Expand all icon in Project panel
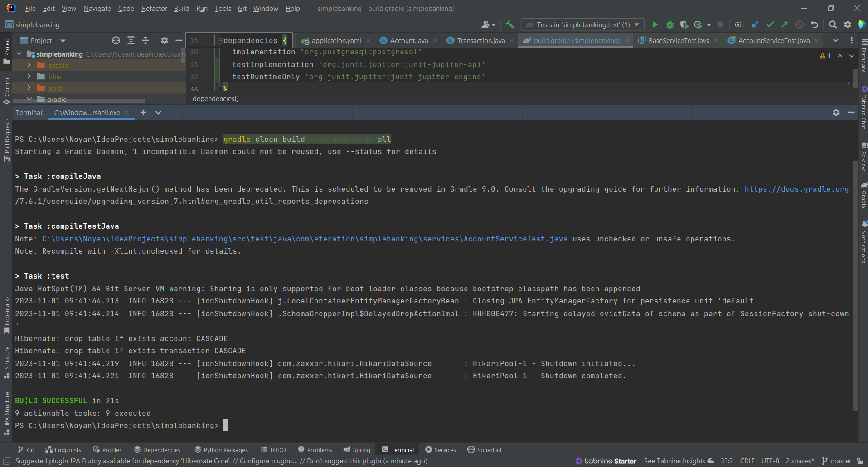The height and width of the screenshot is (467, 868). click(x=131, y=41)
